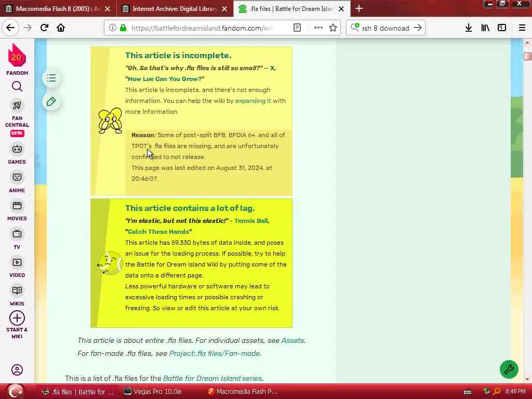Open the Wikis section

click(x=17, y=296)
